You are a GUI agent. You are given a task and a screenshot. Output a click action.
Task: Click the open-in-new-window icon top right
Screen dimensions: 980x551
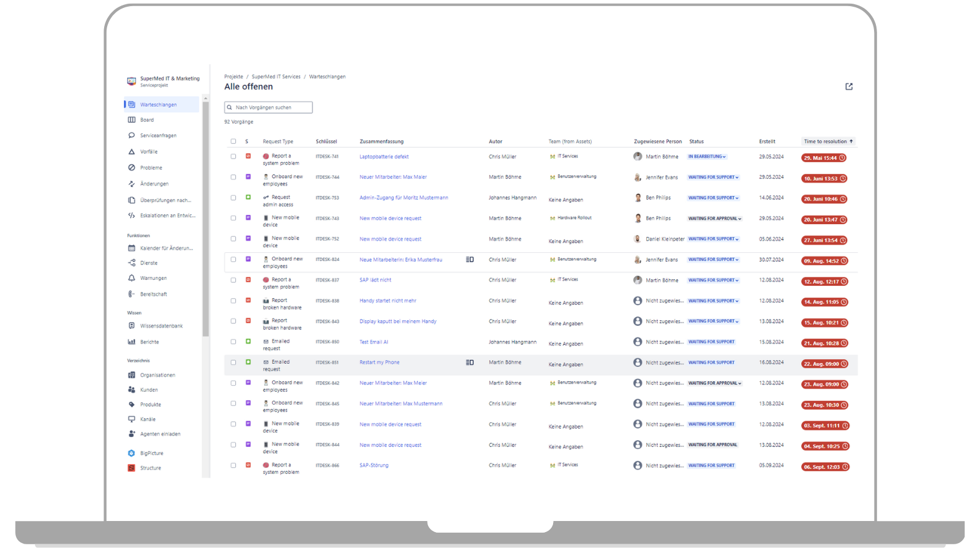point(849,86)
